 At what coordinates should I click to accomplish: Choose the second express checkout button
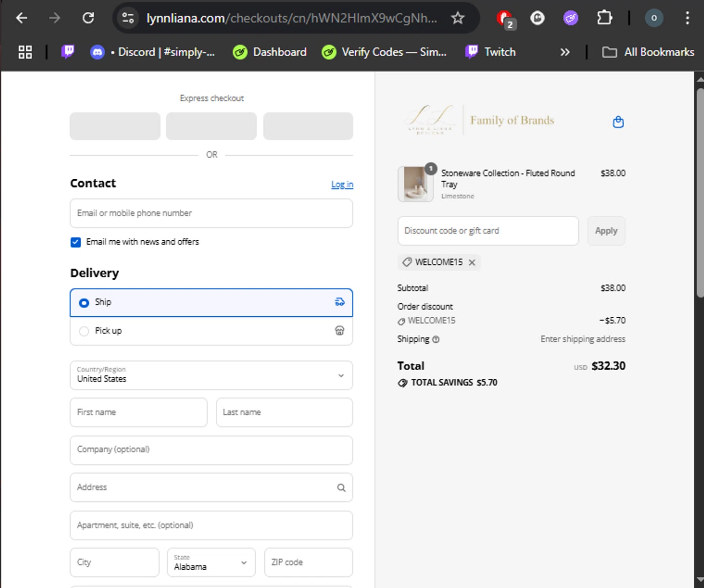[x=211, y=126]
